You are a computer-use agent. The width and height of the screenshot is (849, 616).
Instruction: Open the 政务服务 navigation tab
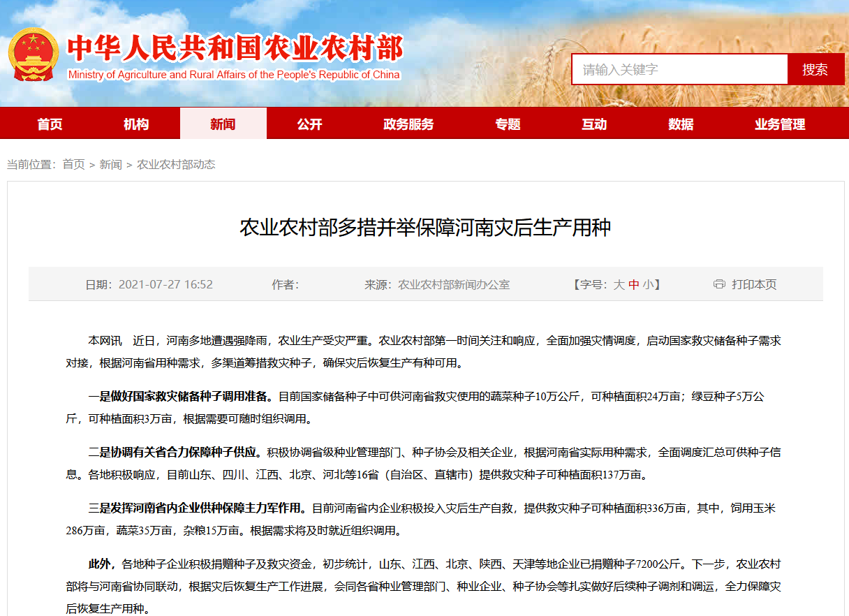(x=408, y=124)
